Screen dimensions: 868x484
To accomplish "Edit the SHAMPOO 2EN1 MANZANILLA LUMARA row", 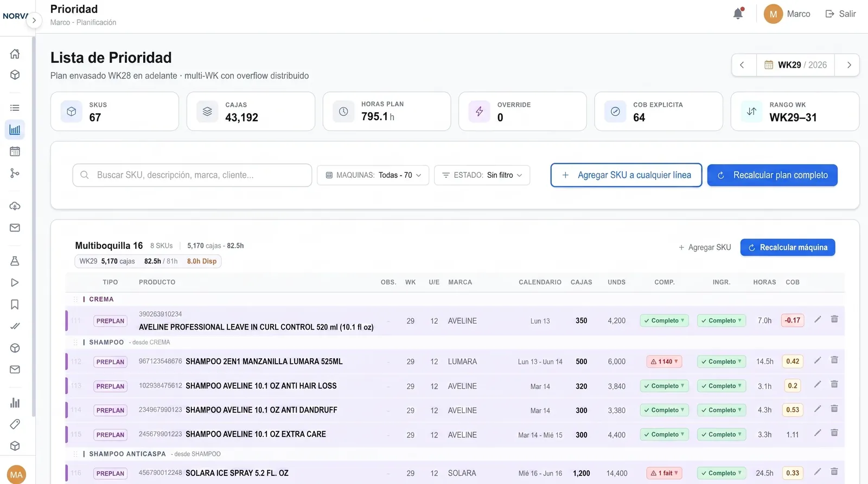I will pos(818,360).
